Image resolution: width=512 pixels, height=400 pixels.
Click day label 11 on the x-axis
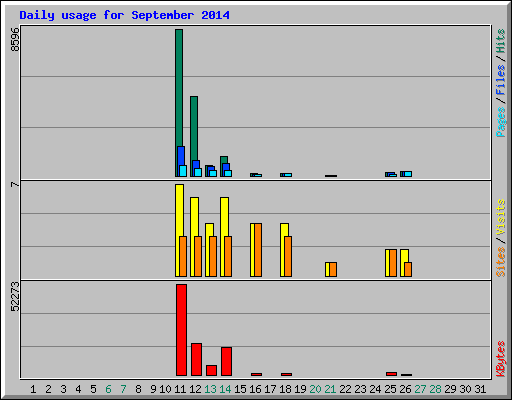point(180,389)
